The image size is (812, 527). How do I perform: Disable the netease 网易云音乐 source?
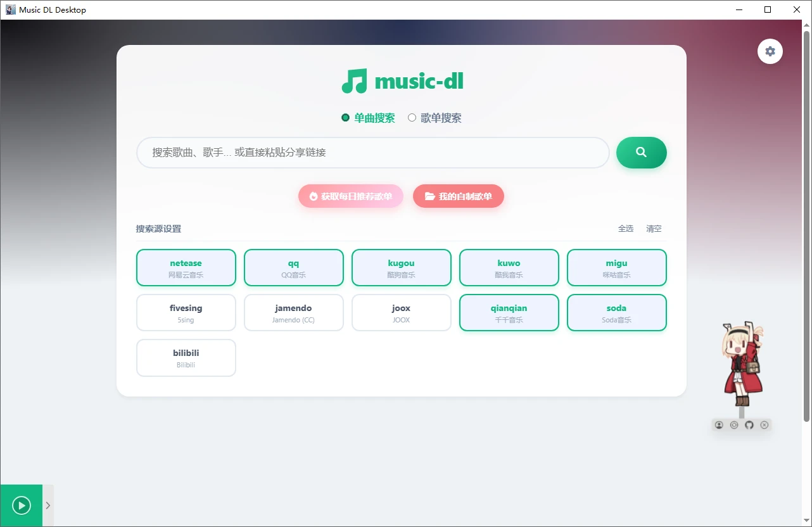(x=186, y=267)
